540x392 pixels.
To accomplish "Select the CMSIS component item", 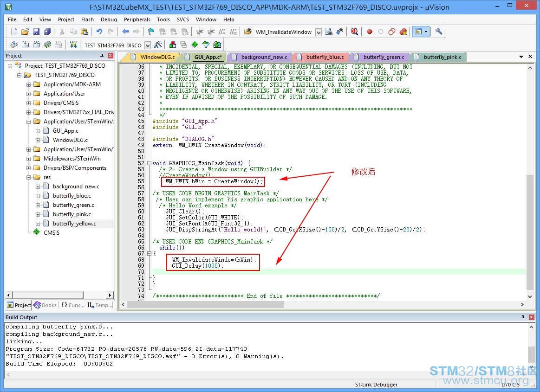I will pos(52,233).
